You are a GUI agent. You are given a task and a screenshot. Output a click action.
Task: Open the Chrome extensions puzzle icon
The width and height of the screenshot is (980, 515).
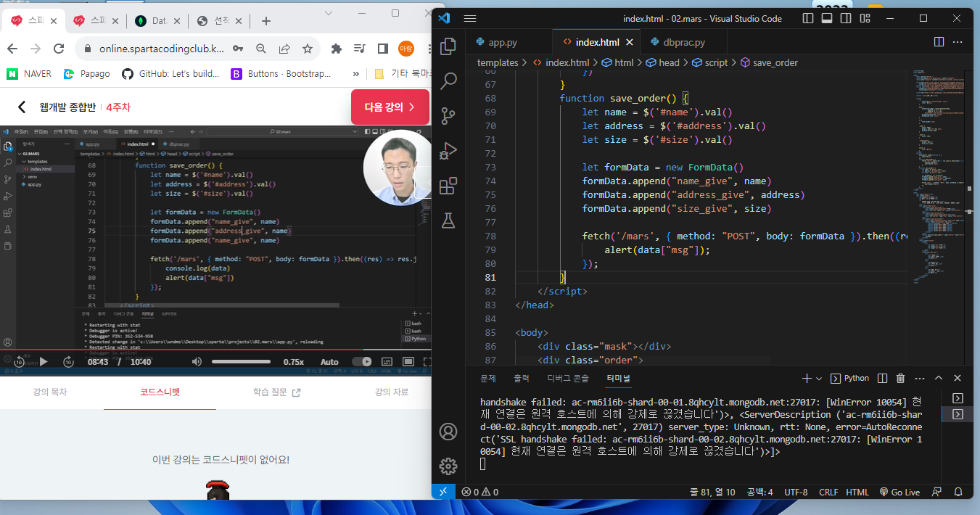point(336,49)
